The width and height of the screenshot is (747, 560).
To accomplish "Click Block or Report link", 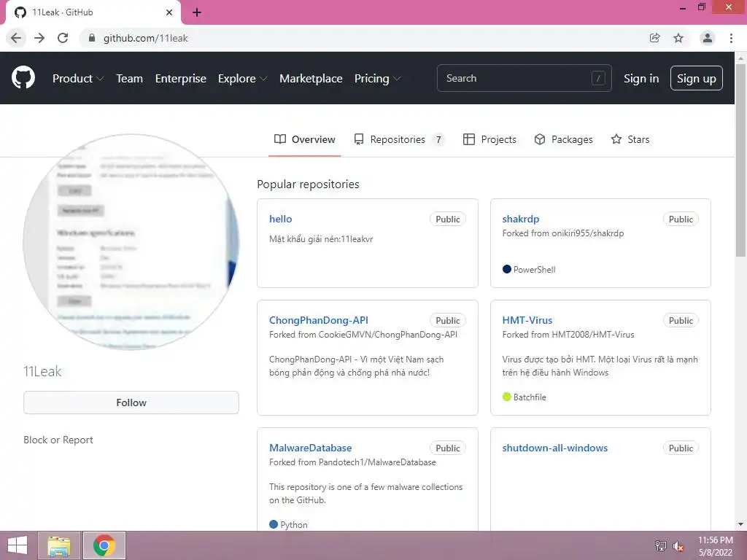I will coord(58,440).
